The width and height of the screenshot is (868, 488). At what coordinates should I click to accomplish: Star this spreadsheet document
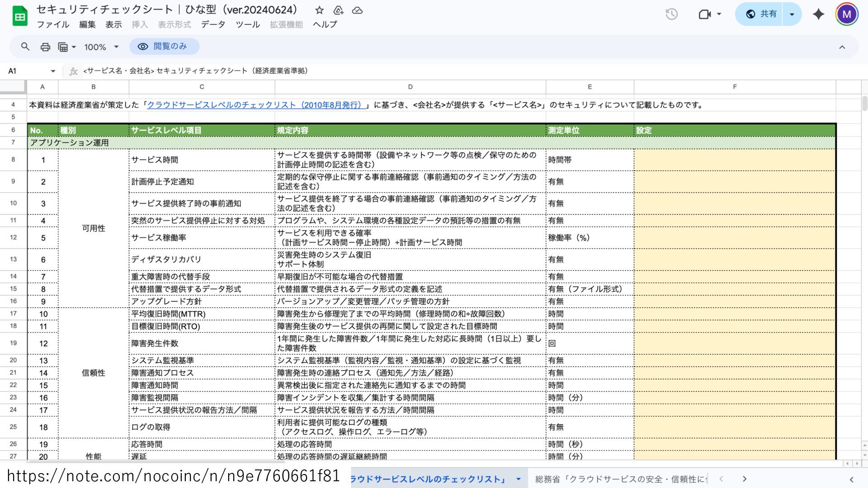(319, 10)
